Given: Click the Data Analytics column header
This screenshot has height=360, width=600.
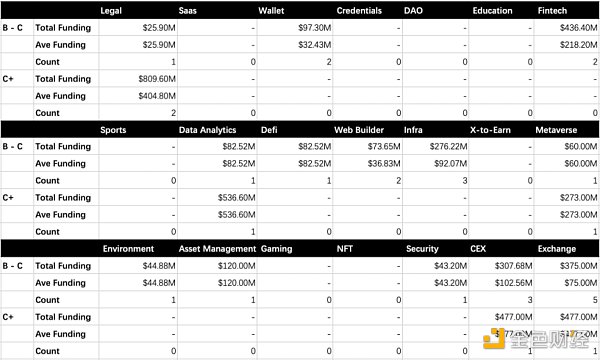Looking at the screenshot, I should point(207,130).
